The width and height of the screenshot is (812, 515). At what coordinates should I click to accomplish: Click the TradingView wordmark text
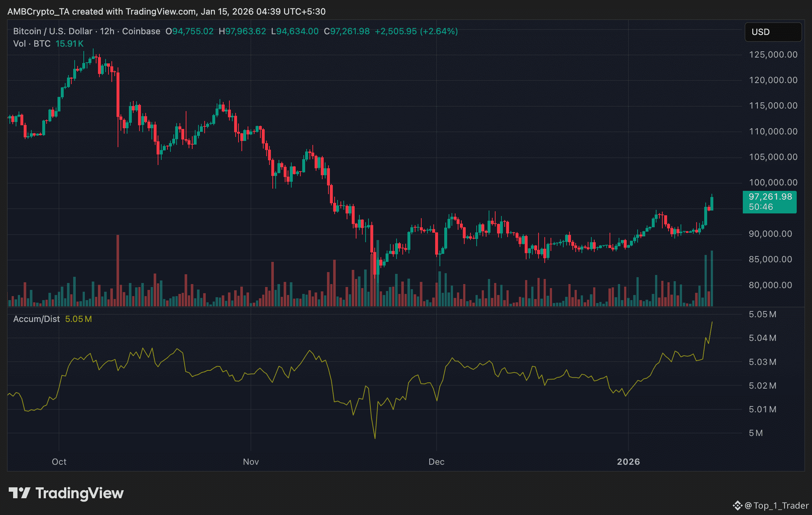pos(79,493)
